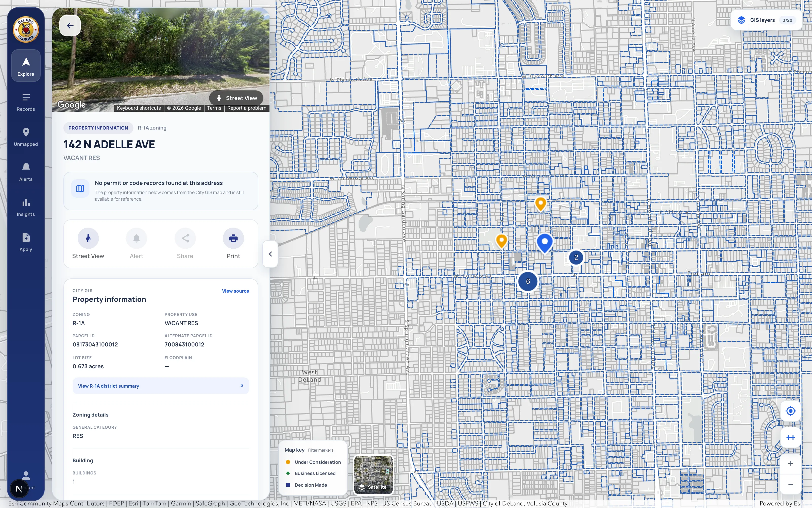Open the Insights section
The width and height of the screenshot is (812, 508).
[26, 208]
